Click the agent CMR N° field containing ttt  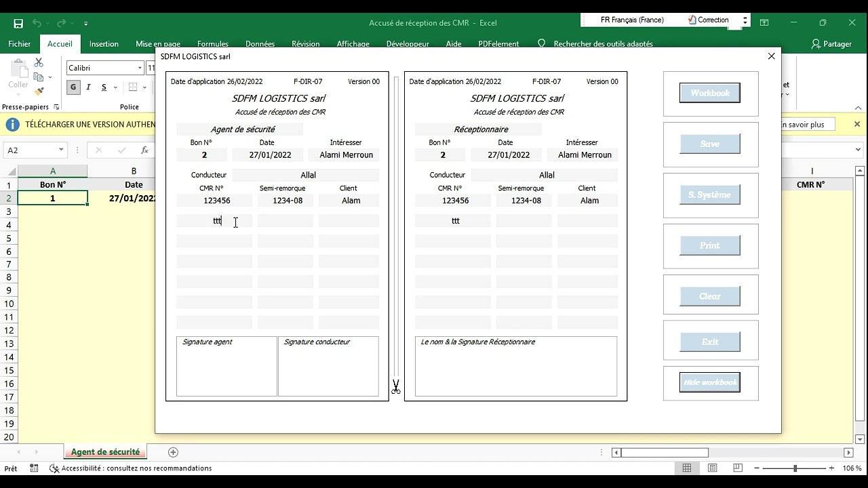(x=214, y=220)
